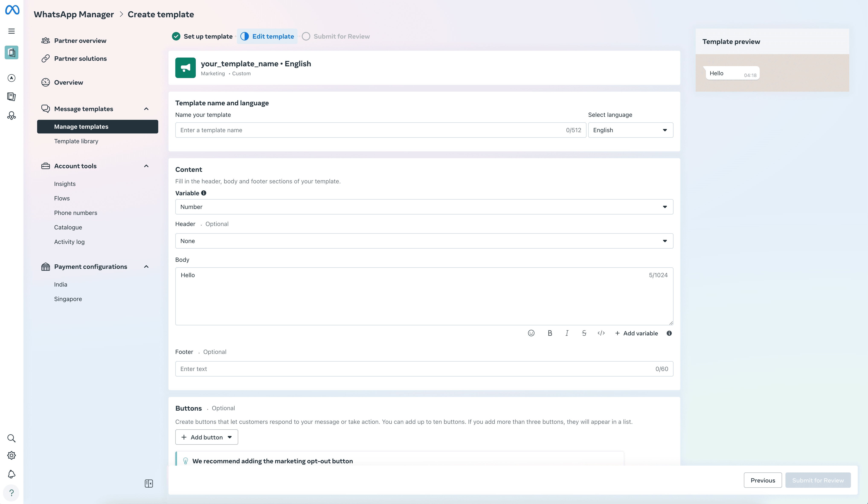
Task: Open India payment configuration
Action: click(61, 284)
